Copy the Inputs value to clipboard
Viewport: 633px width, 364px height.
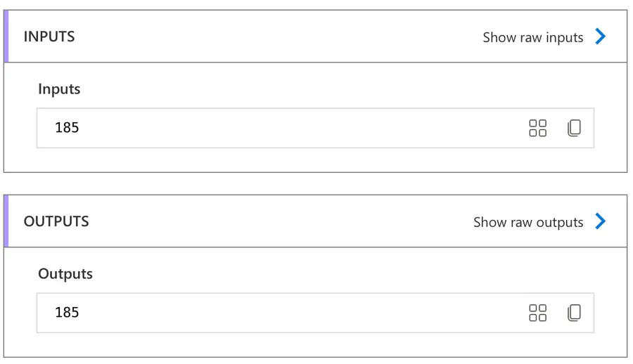[x=574, y=128]
